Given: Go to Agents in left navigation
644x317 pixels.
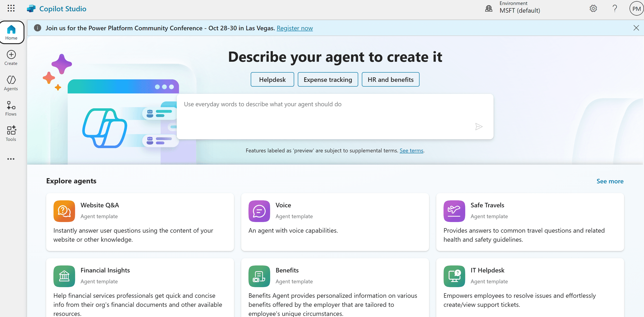Looking at the screenshot, I should tap(11, 83).
